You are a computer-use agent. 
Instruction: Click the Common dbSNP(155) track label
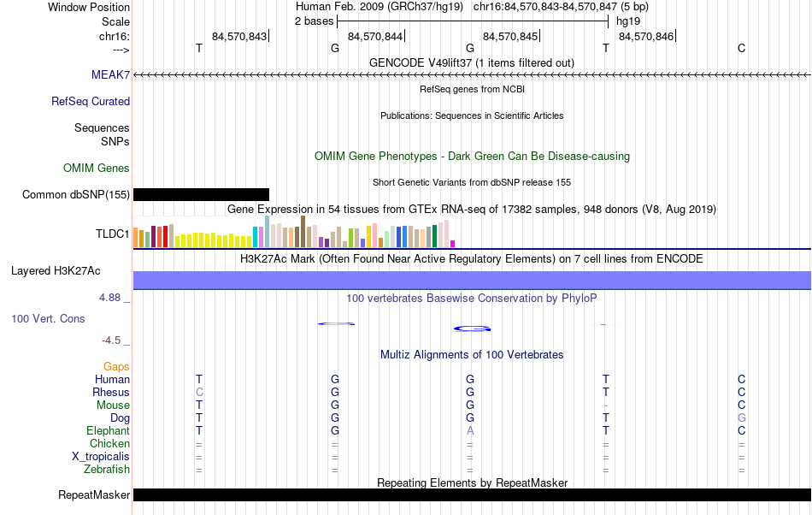(x=75, y=194)
